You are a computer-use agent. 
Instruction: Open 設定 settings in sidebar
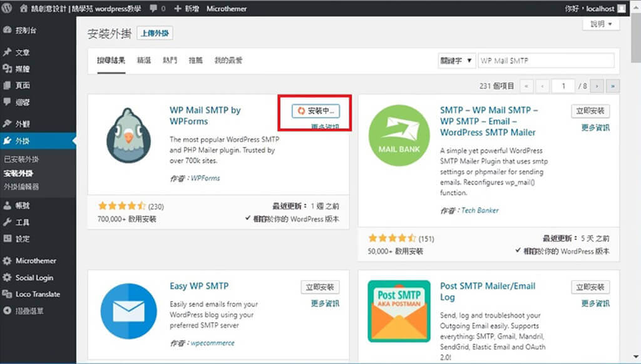pyautogui.click(x=23, y=239)
